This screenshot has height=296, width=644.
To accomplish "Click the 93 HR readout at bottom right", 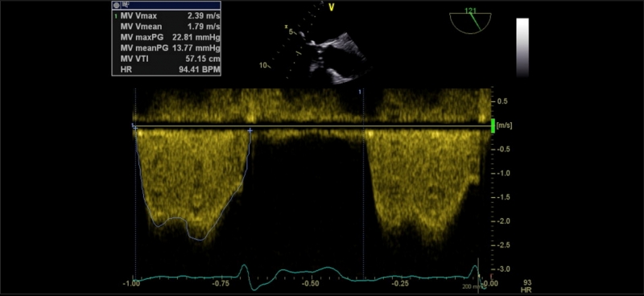I will coord(527,286).
